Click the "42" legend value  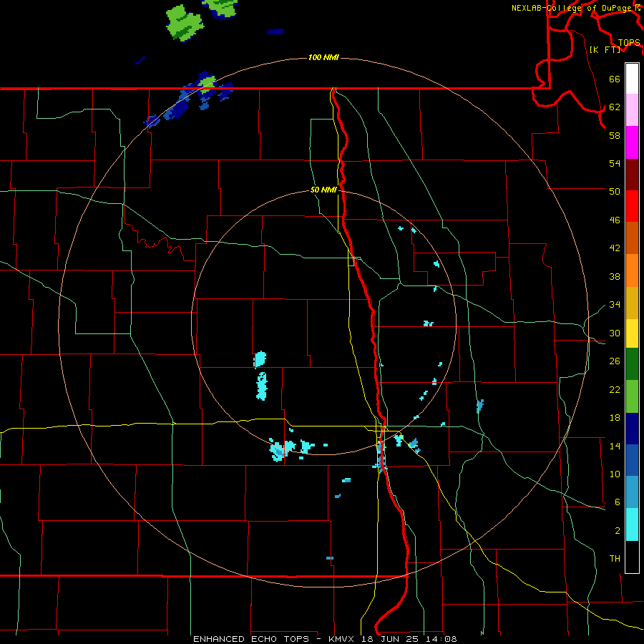pyautogui.click(x=615, y=248)
